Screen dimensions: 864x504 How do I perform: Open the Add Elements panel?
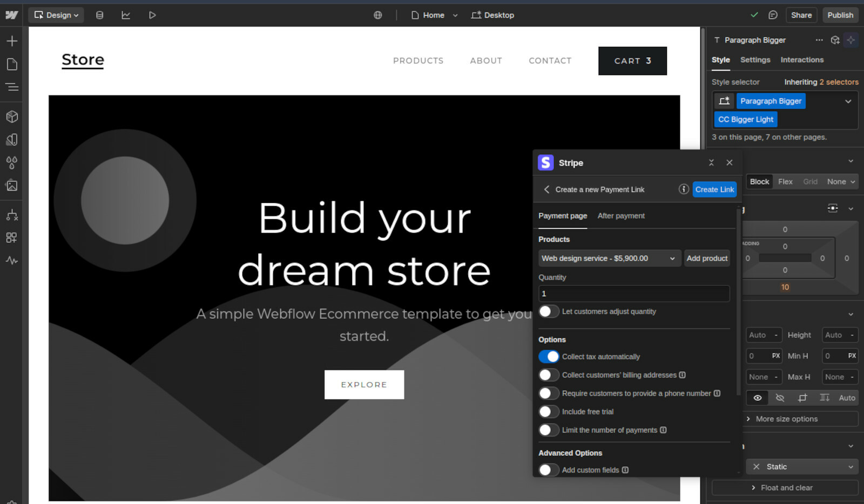pyautogui.click(x=12, y=40)
